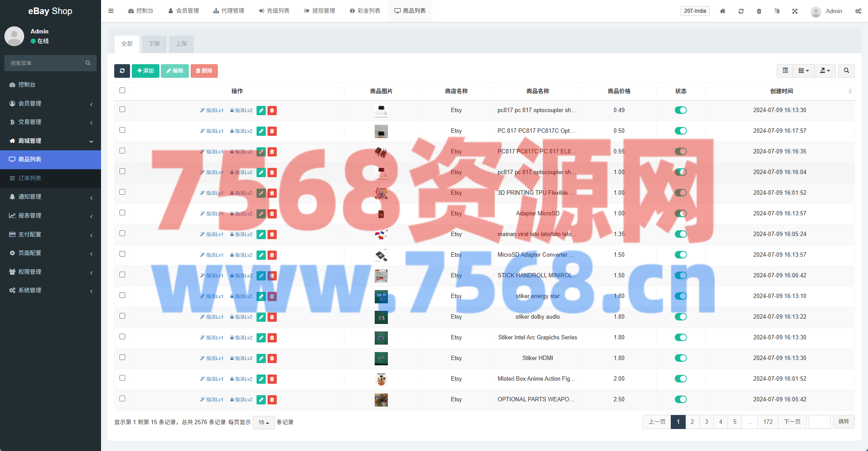Open the page size 15 dropdown
Viewport: 868px width, 451px height.
click(x=264, y=422)
